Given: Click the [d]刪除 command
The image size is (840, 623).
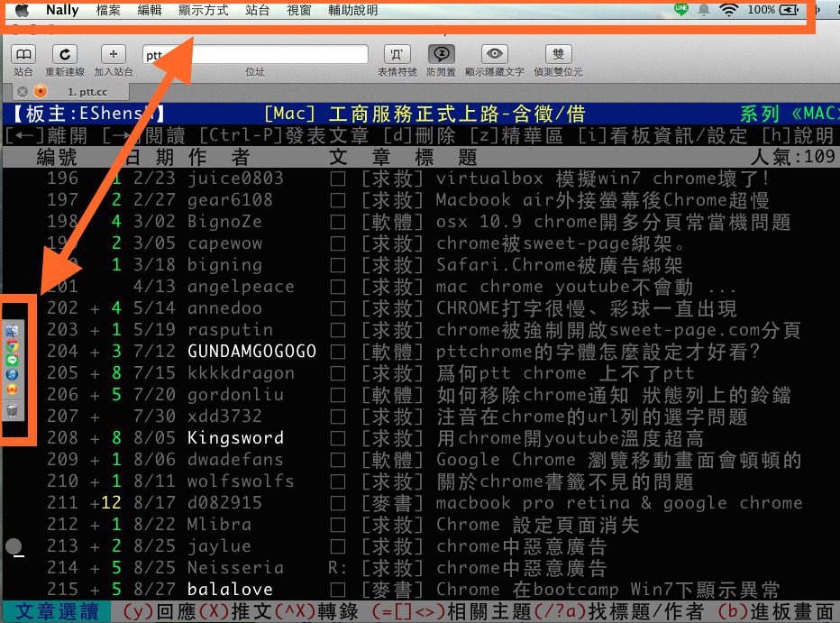Looking at the screenshot, I should [x=419, y=135].
